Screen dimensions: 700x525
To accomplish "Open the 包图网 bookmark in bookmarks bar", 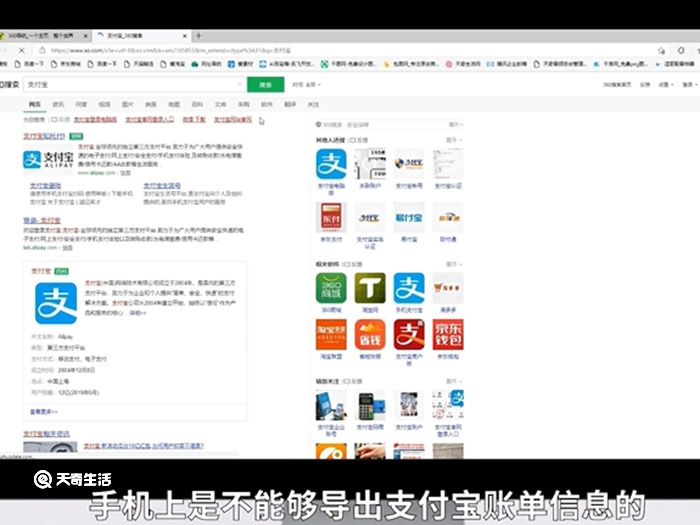I will (412, 64).
